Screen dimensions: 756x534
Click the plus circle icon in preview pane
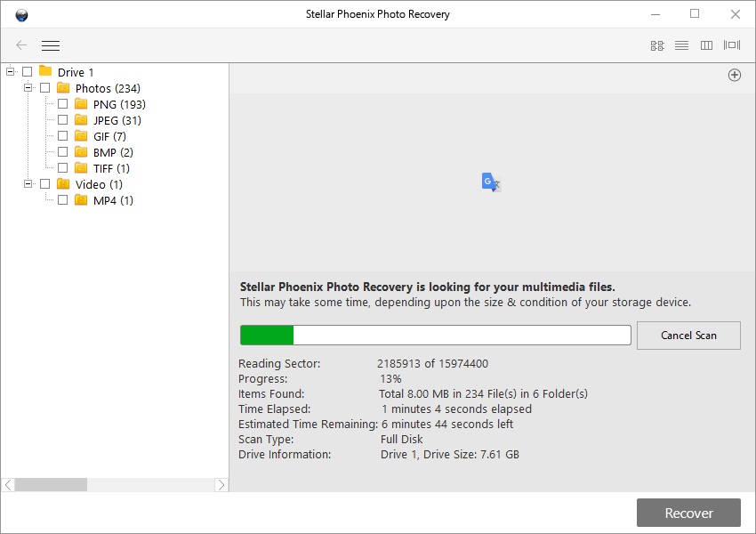pyautogui.click(x=735, y=76)
